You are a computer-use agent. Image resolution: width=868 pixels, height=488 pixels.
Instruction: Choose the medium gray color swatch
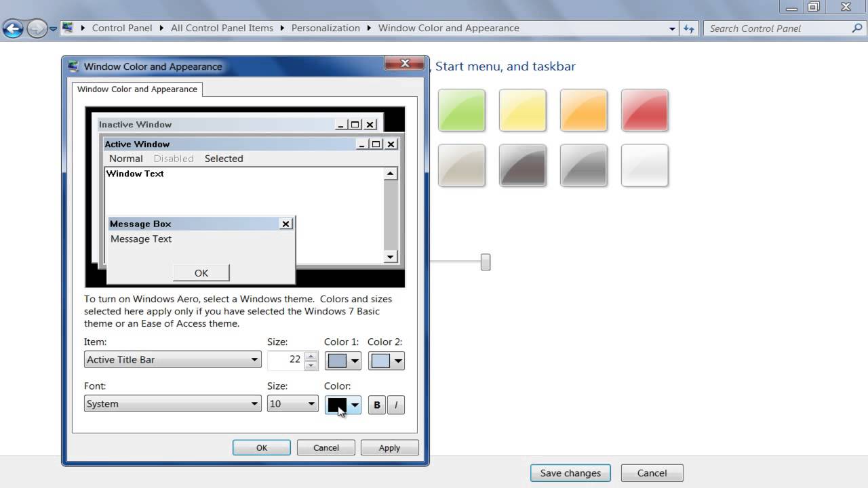coord(584,165)
